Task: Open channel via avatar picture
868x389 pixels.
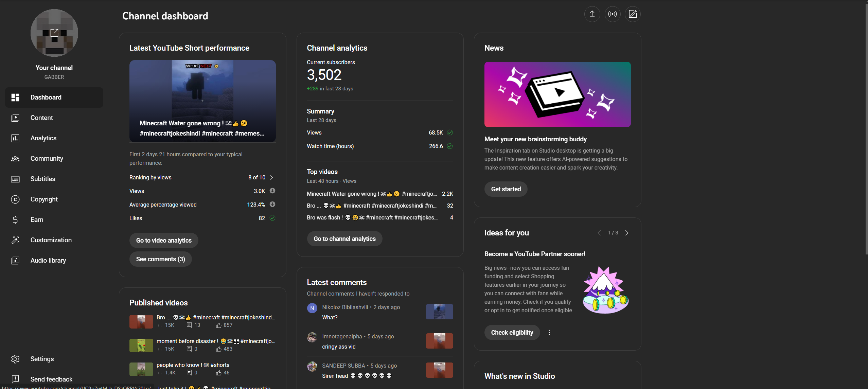Action: (54, 33)
